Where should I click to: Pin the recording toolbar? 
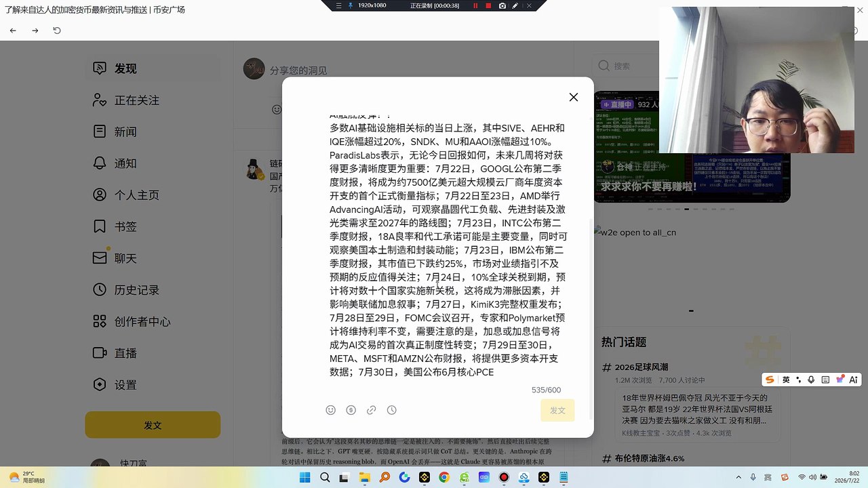click(351, 5)
